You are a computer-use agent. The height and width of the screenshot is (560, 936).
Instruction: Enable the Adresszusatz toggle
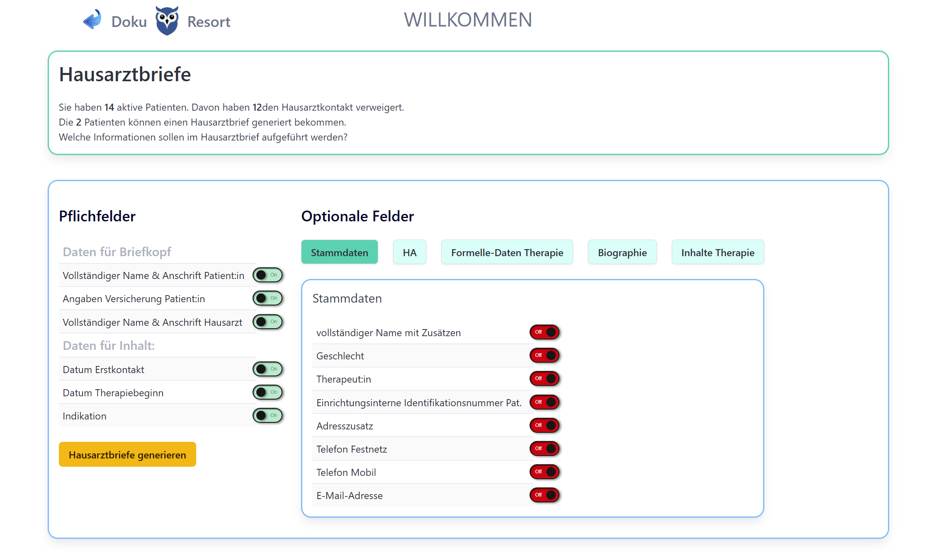[545, 425]
